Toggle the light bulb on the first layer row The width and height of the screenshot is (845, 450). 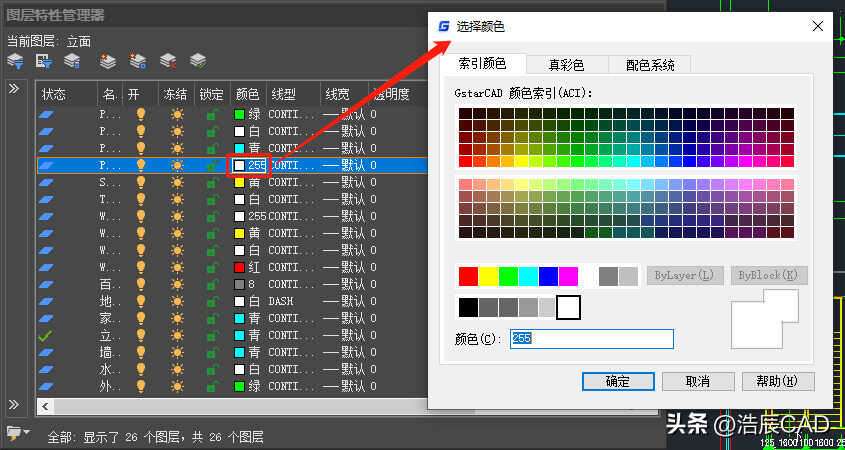click(140, 114)
